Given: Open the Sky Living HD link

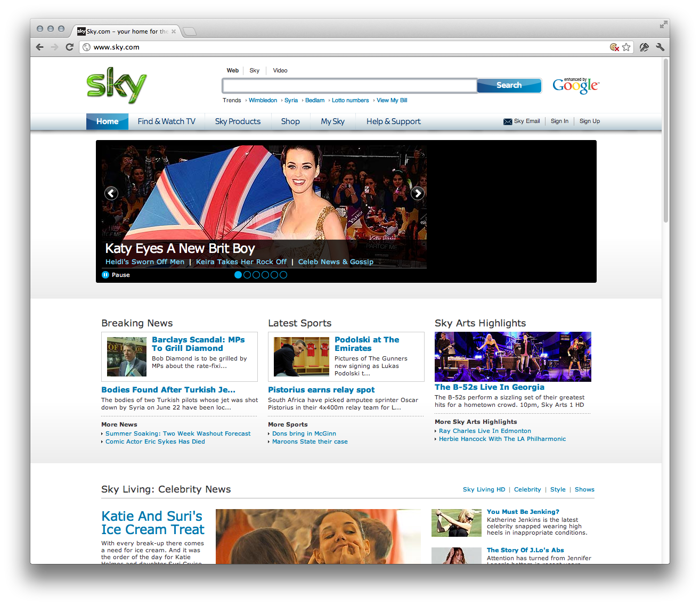Looking at the screenshot, I should 484,489.
